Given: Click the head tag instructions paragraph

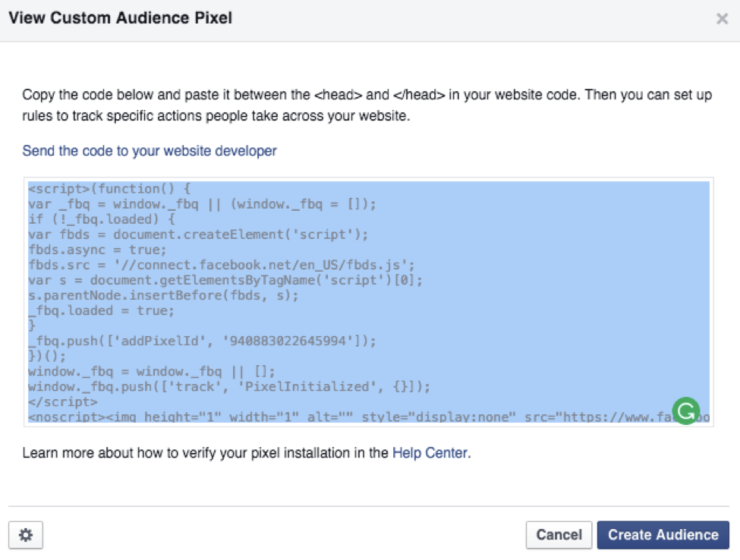Looking at the screenshot, I should pos(364,105).
